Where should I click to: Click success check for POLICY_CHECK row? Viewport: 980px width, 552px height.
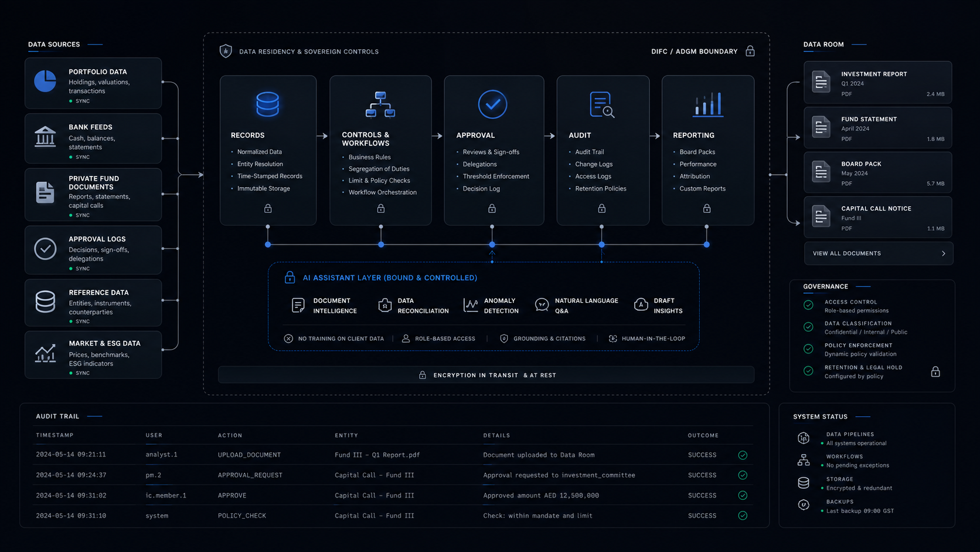point(743,516)
